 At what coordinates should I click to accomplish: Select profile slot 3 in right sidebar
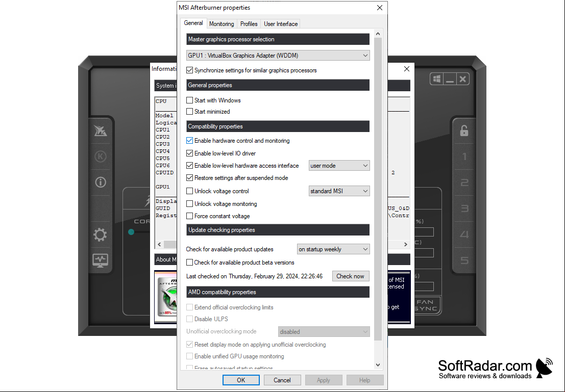tap(464, 208)
